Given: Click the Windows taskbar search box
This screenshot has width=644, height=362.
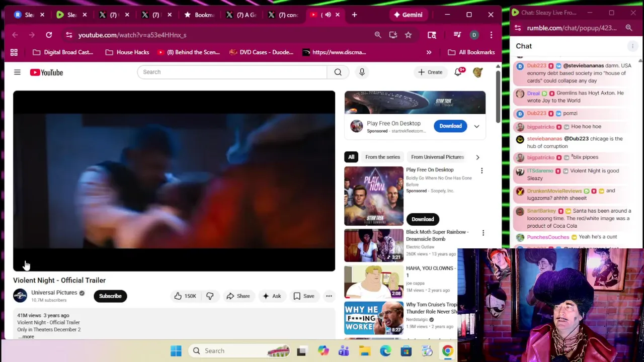Looking at the screenshot, I should click(x=240, y=351).
